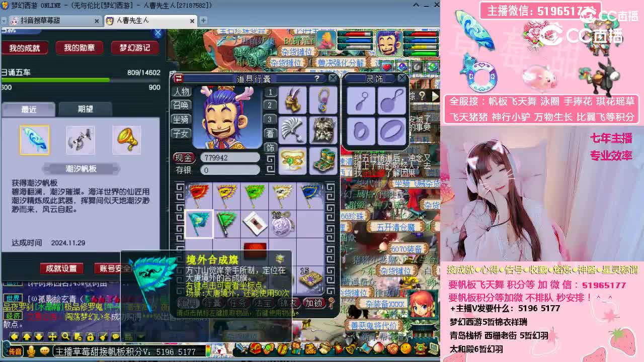
Task: Switch to the 期望 tab
Action: click(x=86, y=109)
